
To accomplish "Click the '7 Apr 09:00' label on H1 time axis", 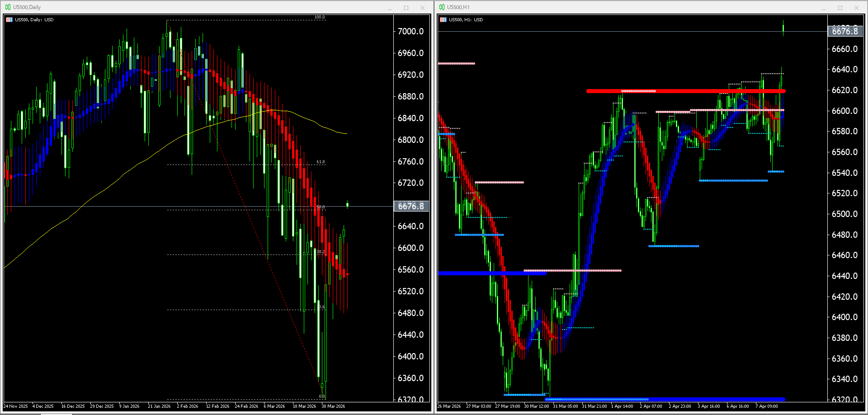I will point(767,406).
